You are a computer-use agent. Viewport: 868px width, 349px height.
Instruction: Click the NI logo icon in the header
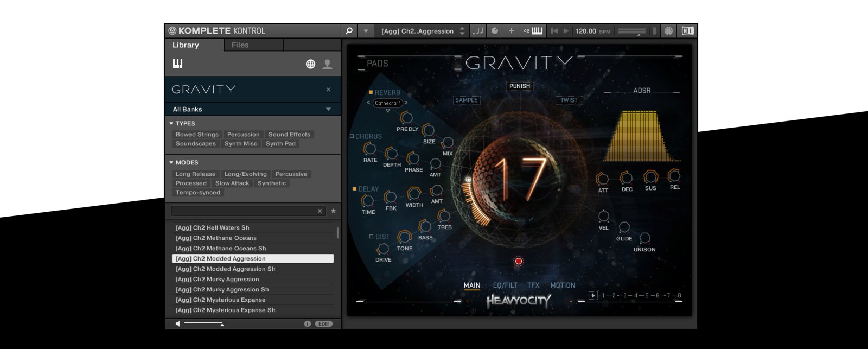pos(687,31)
